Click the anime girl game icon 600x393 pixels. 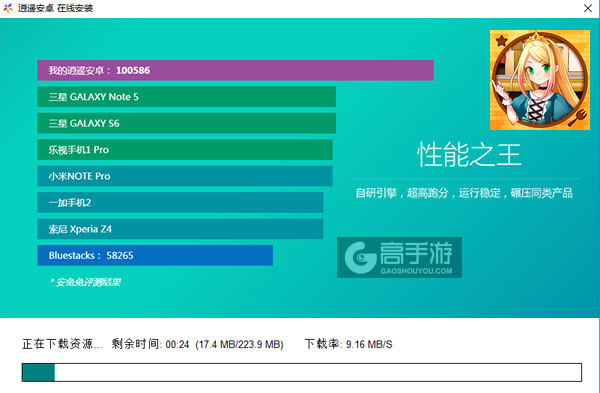pos(540,80)
